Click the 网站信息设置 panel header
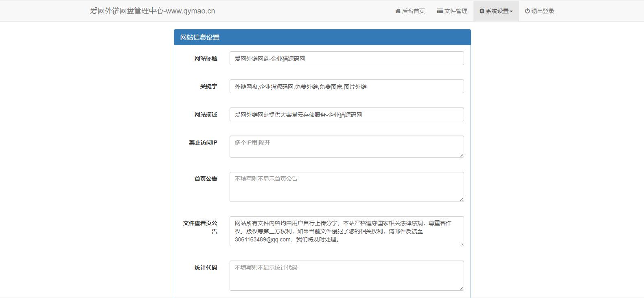 (322, 37)
